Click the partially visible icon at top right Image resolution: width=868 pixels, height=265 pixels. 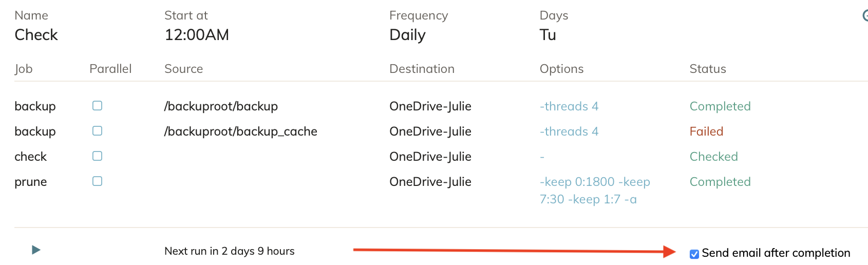pyautogui.click(x=865, y=16)
